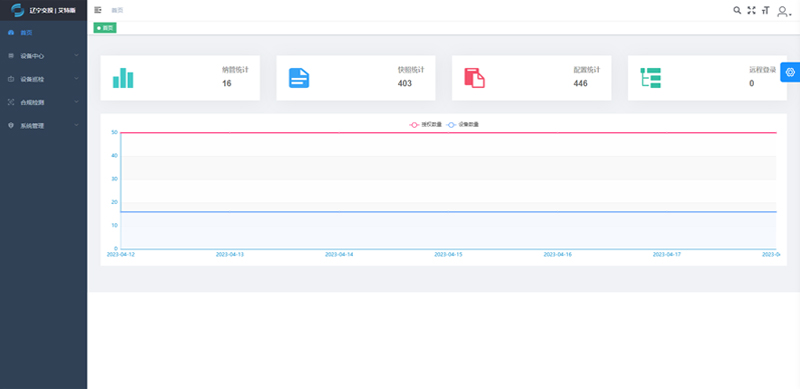
Task: Toggle the pink series in chart legend
Action: pyautogui.click(x=426, y=125)
